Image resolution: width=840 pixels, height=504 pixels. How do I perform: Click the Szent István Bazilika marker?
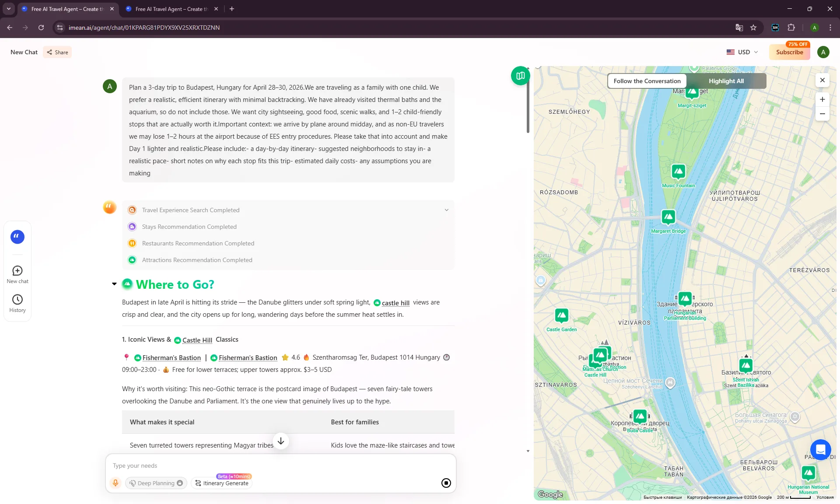(x=746, y=365)
